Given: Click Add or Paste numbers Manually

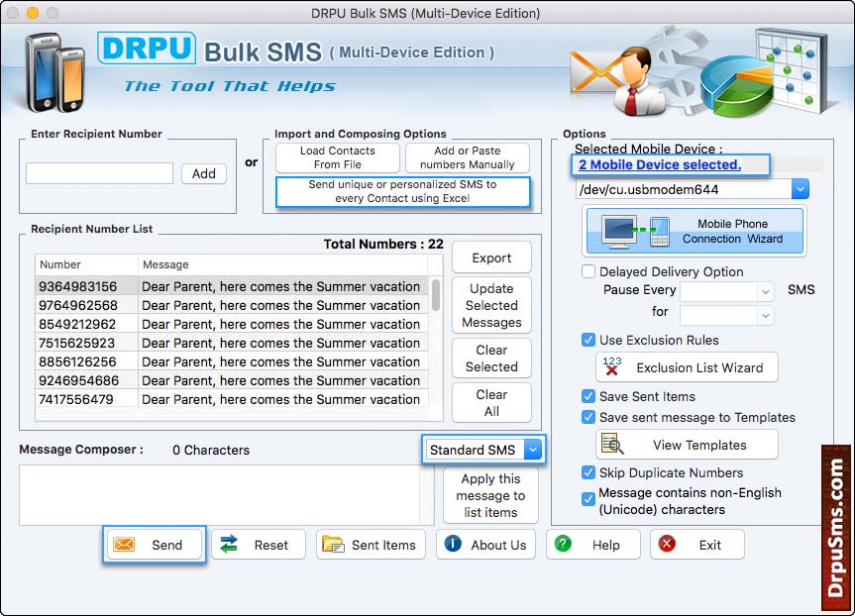Looking at the screenshot, I should pyautogui.click(x=468, y=157).
